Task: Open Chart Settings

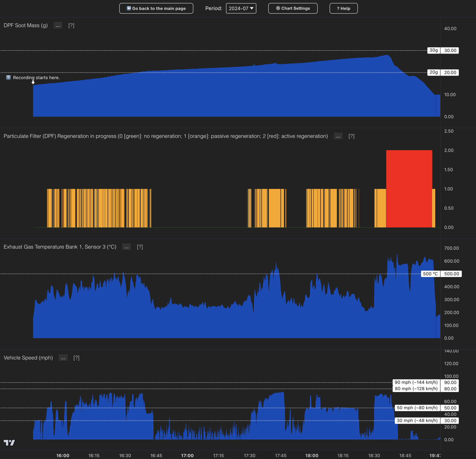Action: point(293,8)
